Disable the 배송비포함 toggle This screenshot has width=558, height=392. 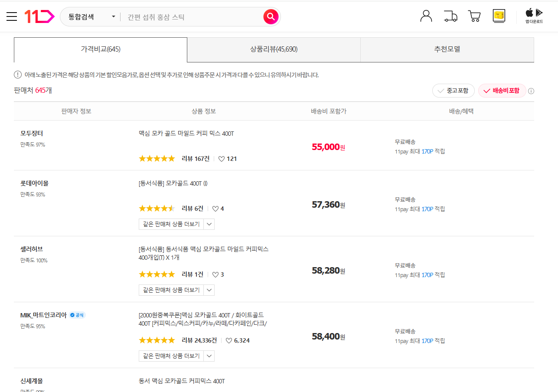click(x=502, y=91)
